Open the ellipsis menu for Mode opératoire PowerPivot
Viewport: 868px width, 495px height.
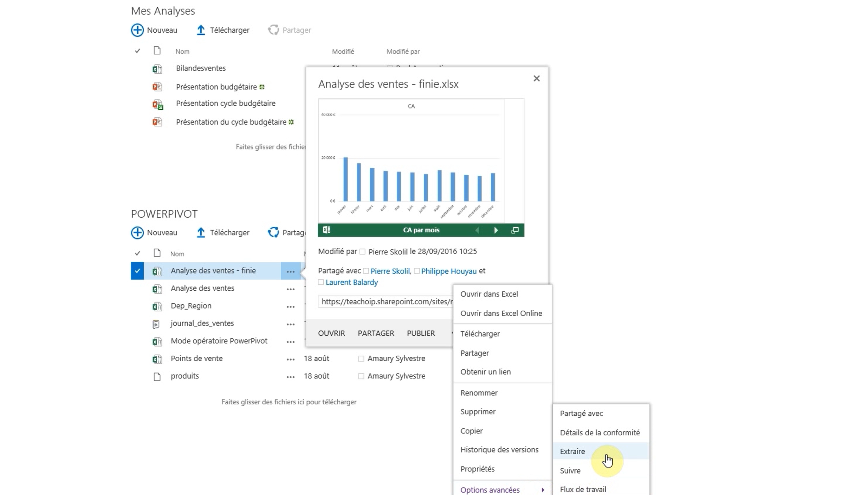pos(290,342)
